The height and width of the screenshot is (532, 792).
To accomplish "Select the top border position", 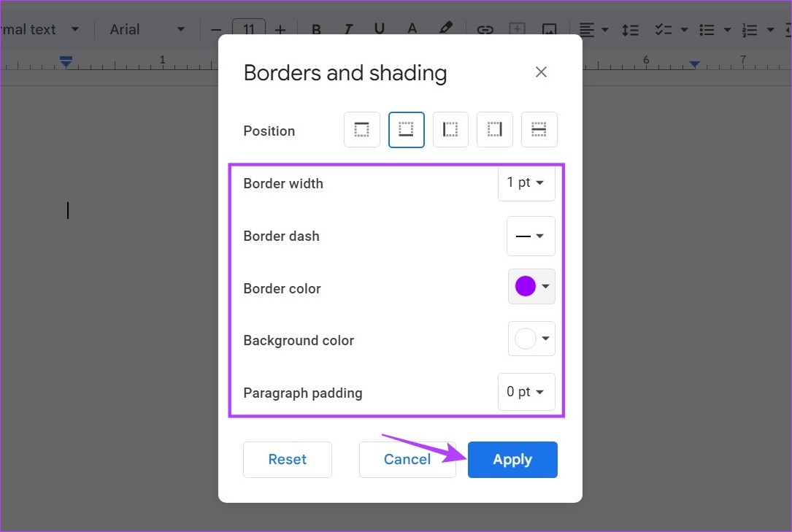I will pyautogui.click(x=361, y=130).
